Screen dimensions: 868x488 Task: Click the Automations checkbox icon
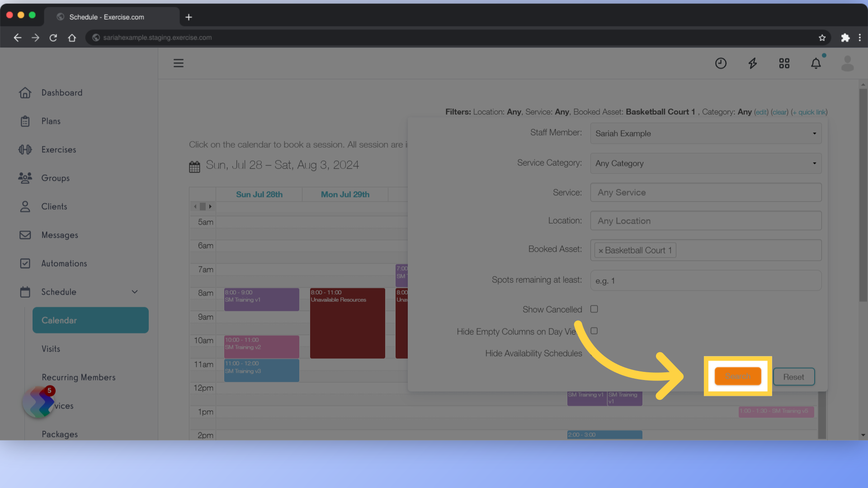click(x=25, y=263)
